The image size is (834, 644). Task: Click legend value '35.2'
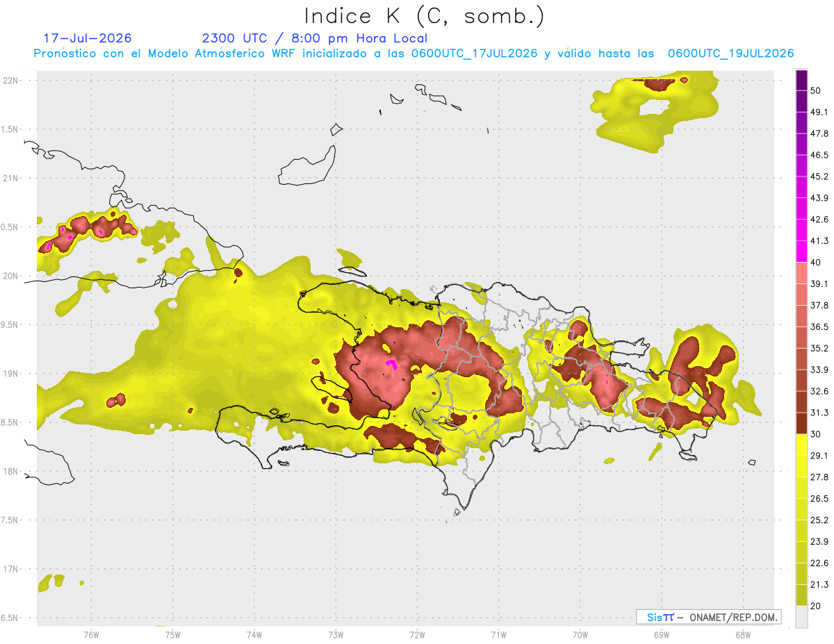click(x=819, y=348)
